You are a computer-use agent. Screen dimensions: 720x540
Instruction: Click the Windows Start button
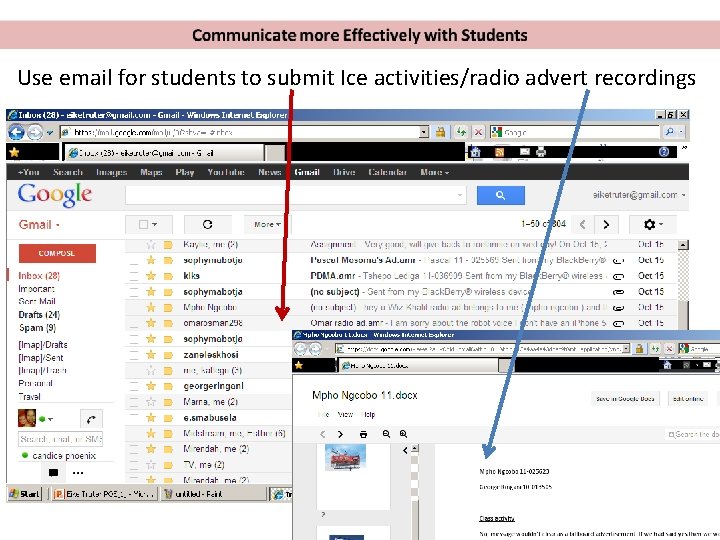point(25,494)
